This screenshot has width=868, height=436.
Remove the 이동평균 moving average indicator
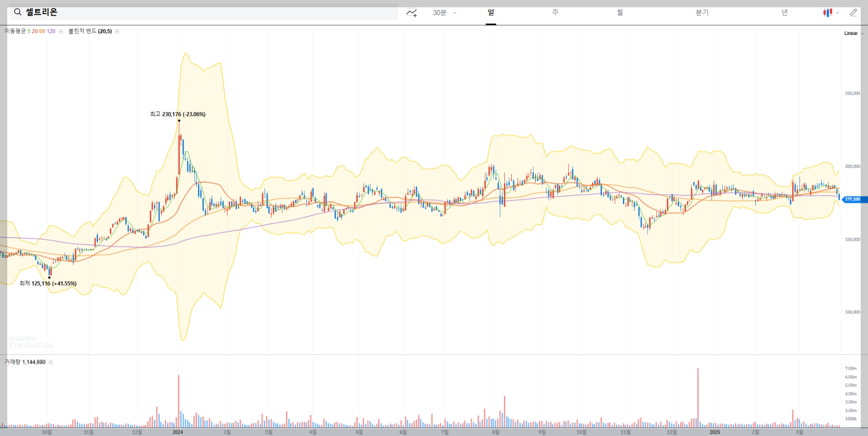coord(61,31)
